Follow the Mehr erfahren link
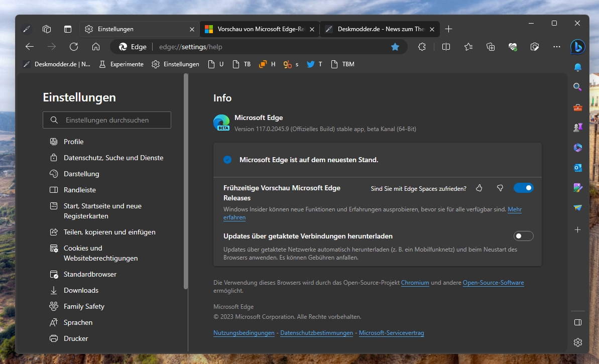The image size is (599, 364). pyautogui.click(x=515, y=209)
